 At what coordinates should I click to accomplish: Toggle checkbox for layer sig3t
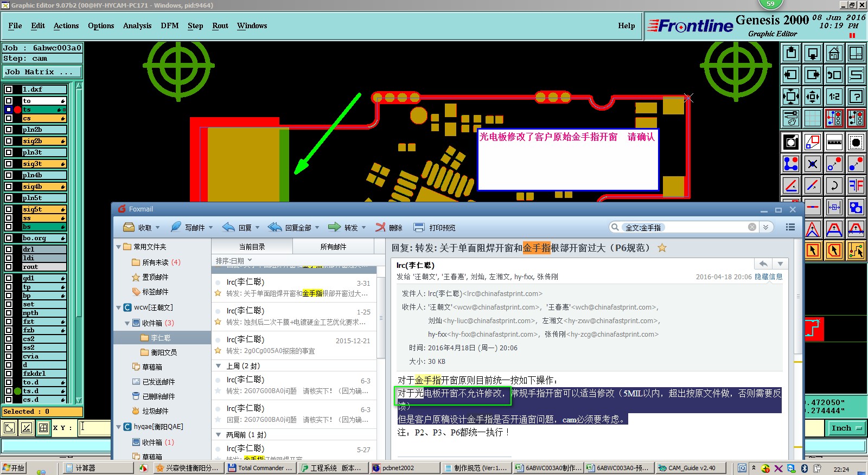point(9,164)
